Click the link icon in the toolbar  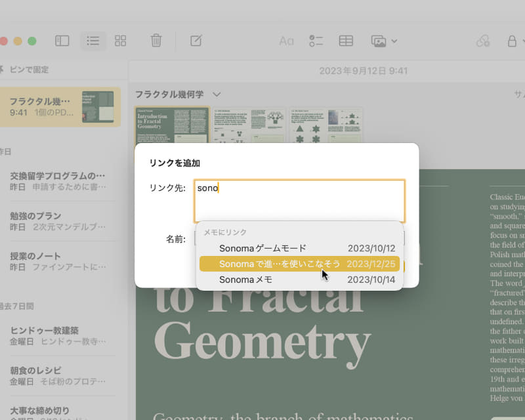click(483, 41)
